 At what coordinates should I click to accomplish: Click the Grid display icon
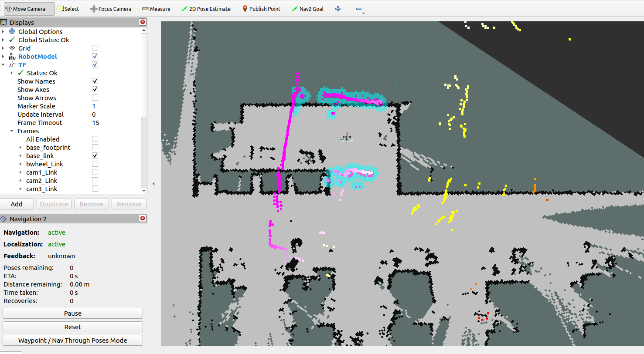[x=12, y=48]
